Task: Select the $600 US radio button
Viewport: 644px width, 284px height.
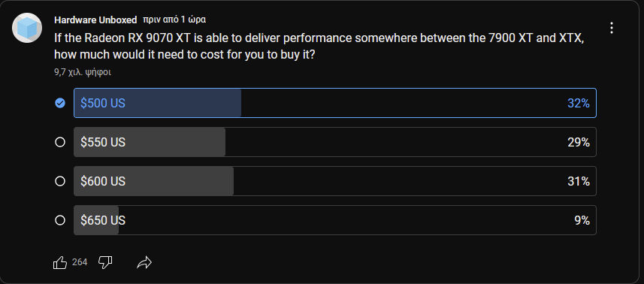Action: pos(60,181)
